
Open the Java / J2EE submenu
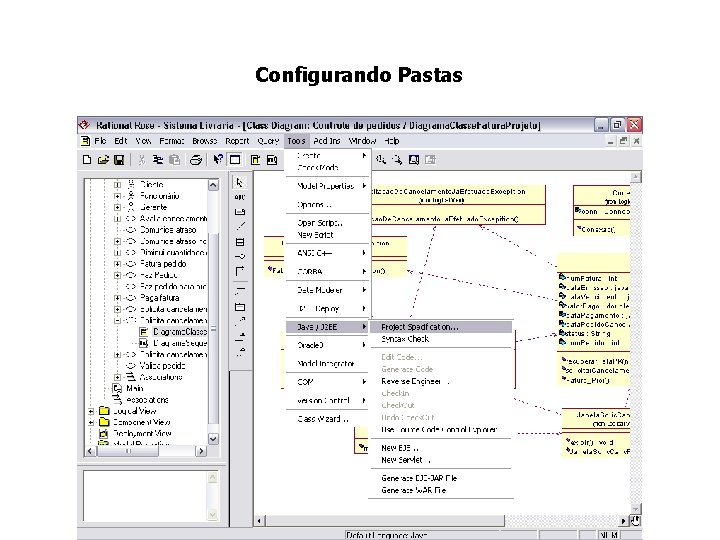click(x=328, y=327)
